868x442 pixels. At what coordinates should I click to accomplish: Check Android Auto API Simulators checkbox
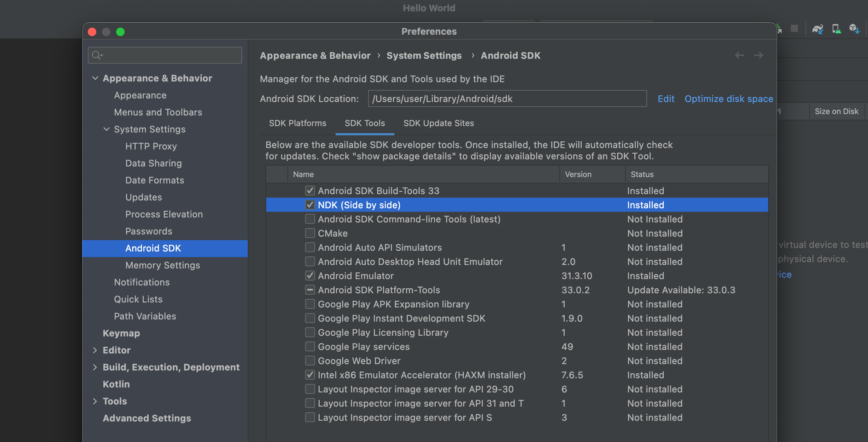(310, 247)
